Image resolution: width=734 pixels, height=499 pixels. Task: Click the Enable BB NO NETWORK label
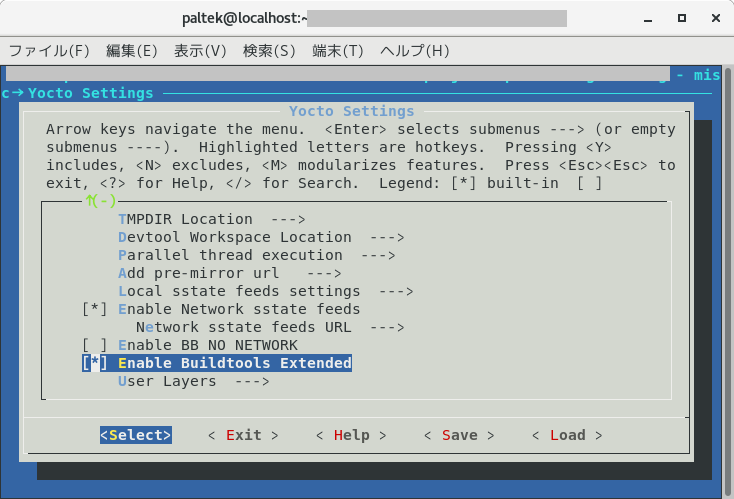point(207,345)
